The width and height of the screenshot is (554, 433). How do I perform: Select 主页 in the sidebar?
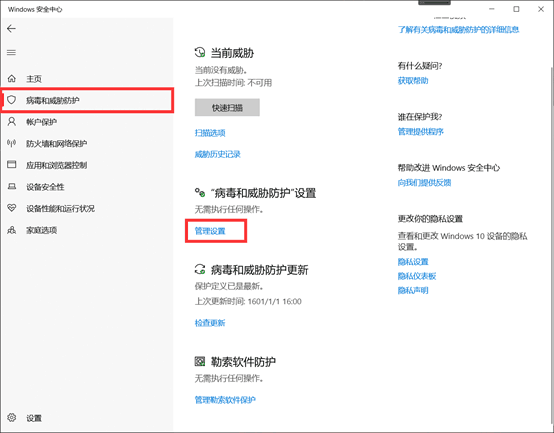[34, 79]
